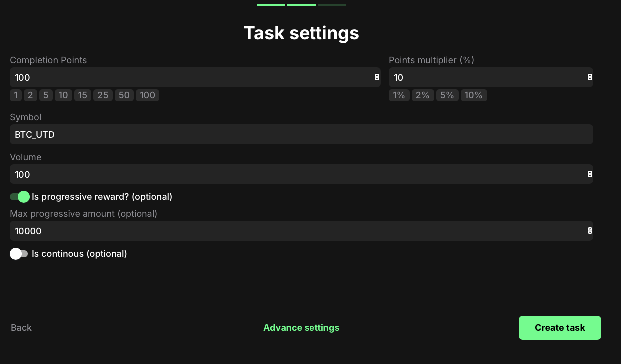Image resolution: width=621 pixels, height=364 pixels.
Task: Use the Max progressive amount stepper
Action: coord(590,231)
